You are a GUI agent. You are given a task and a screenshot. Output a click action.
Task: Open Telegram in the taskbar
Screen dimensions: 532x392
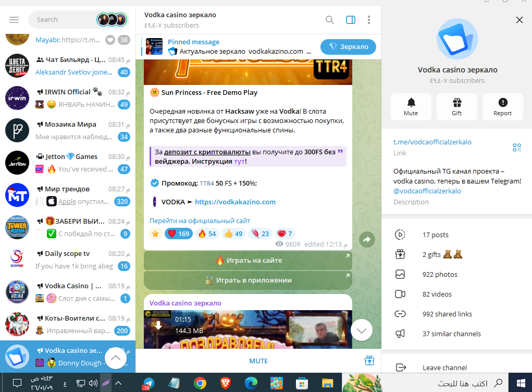(x=148, y=383)
